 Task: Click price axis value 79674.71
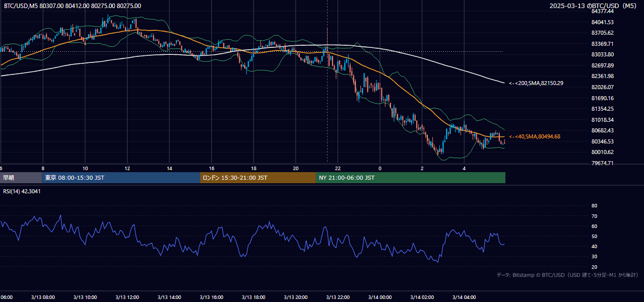pos(602,163)
